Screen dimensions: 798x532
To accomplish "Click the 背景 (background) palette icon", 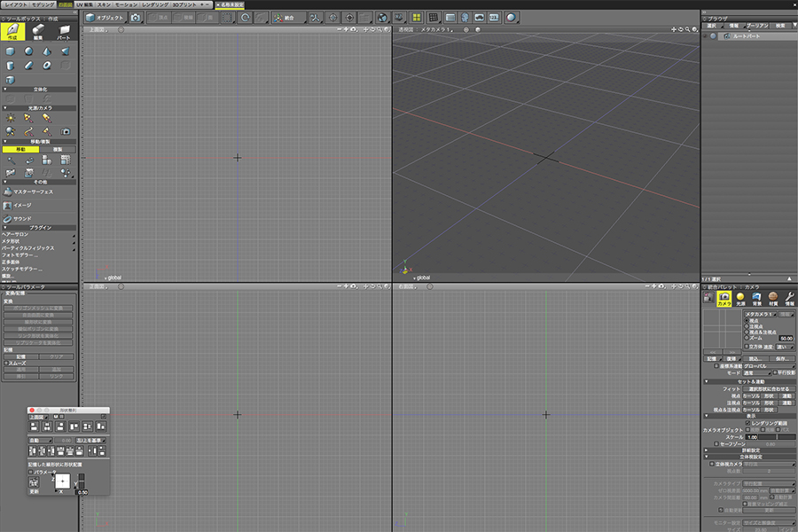I will 756,298.
